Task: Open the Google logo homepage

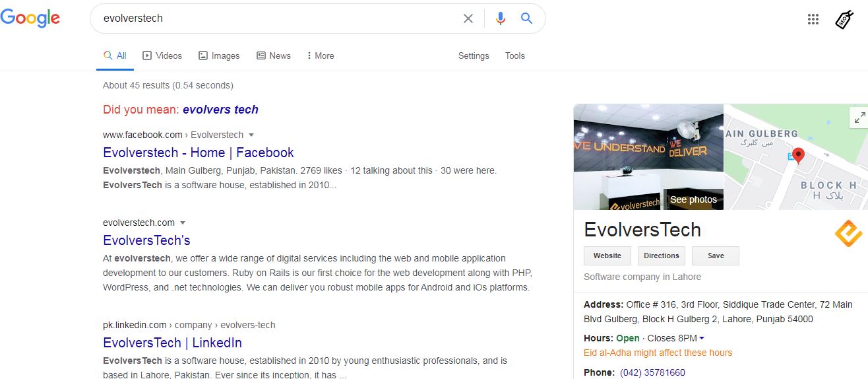Action: tap(30, 18)
